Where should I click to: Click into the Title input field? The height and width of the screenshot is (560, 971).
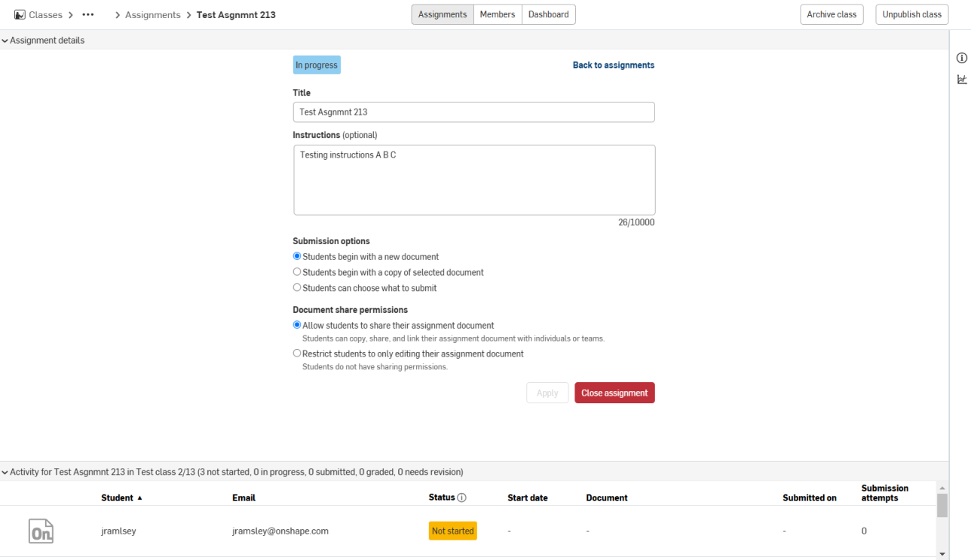tap(473, 112)
